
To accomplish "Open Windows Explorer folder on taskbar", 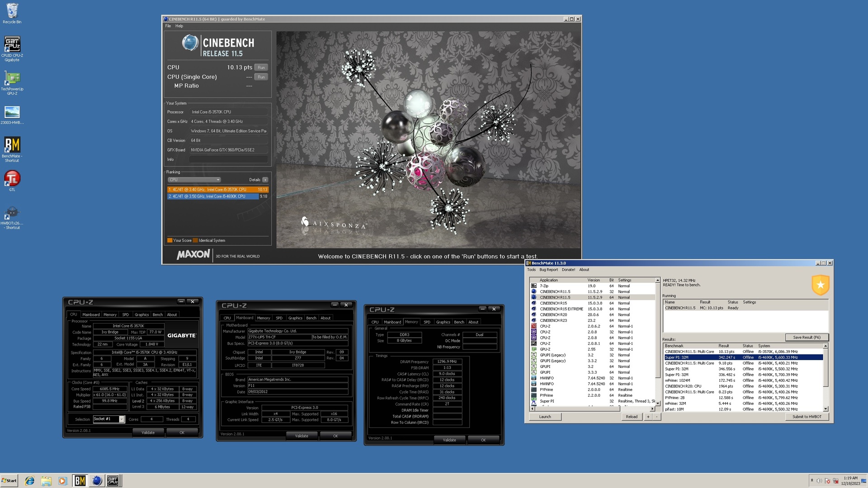I will click(x=46, y=481).
